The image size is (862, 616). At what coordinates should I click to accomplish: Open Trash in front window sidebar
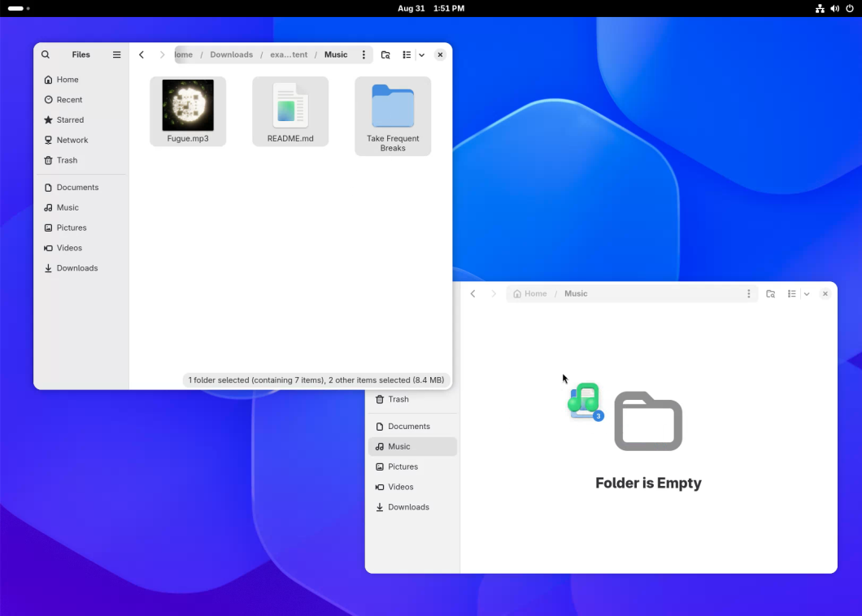(x=81, y=160)
